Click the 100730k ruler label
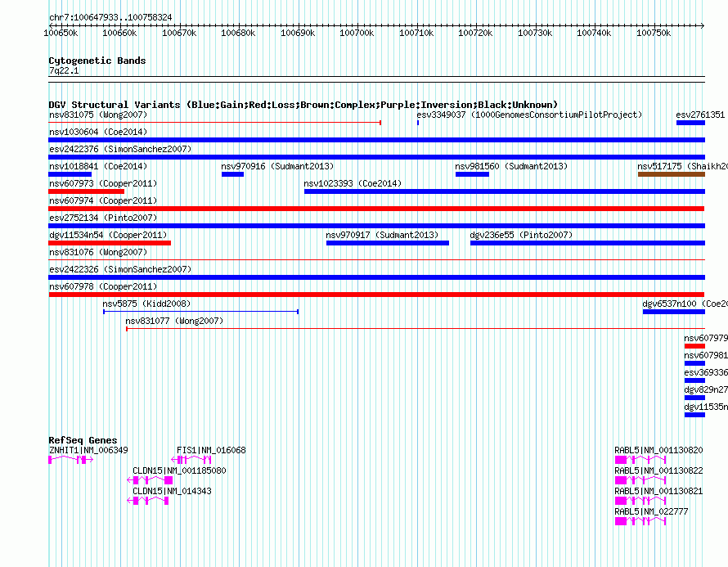The image size is (728, 567). [x=535, y=33]
